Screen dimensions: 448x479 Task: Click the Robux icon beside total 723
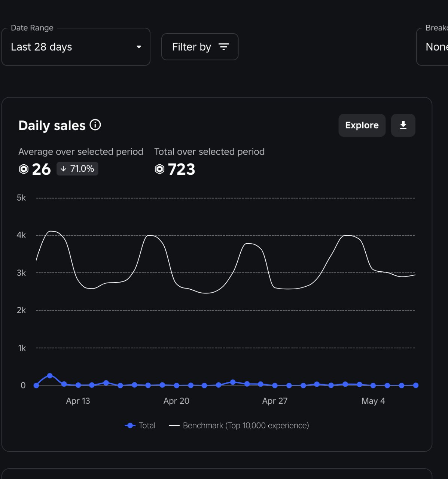pos(159,169)
